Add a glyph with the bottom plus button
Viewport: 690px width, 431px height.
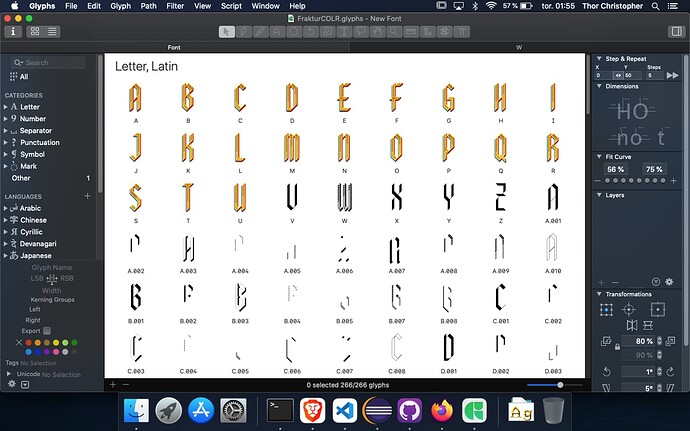[x=113, y=385]
